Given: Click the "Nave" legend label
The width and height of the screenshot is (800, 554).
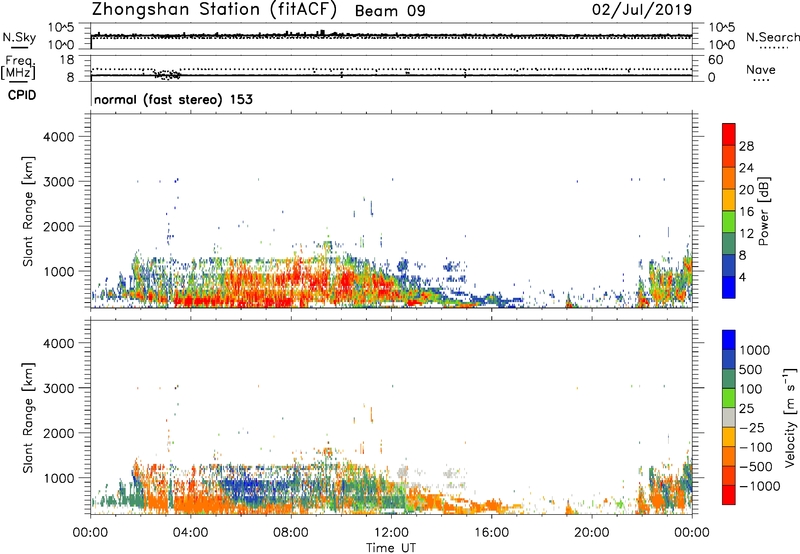Looking at the screenshot, I should [x=761, y=70].
